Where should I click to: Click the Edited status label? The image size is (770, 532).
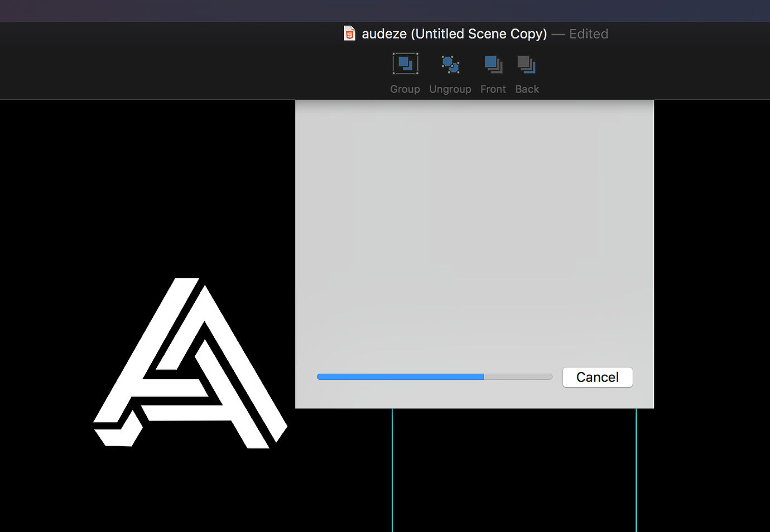point(589,34)
